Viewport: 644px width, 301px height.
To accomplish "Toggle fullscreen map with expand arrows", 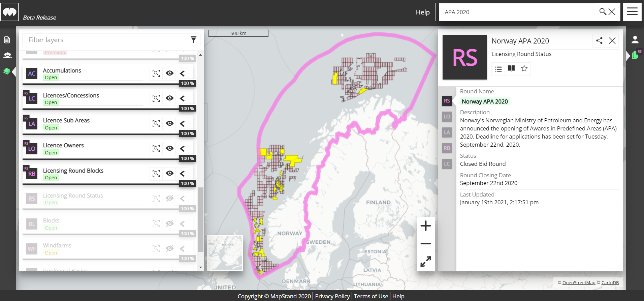I will click(x=426, y=262).
